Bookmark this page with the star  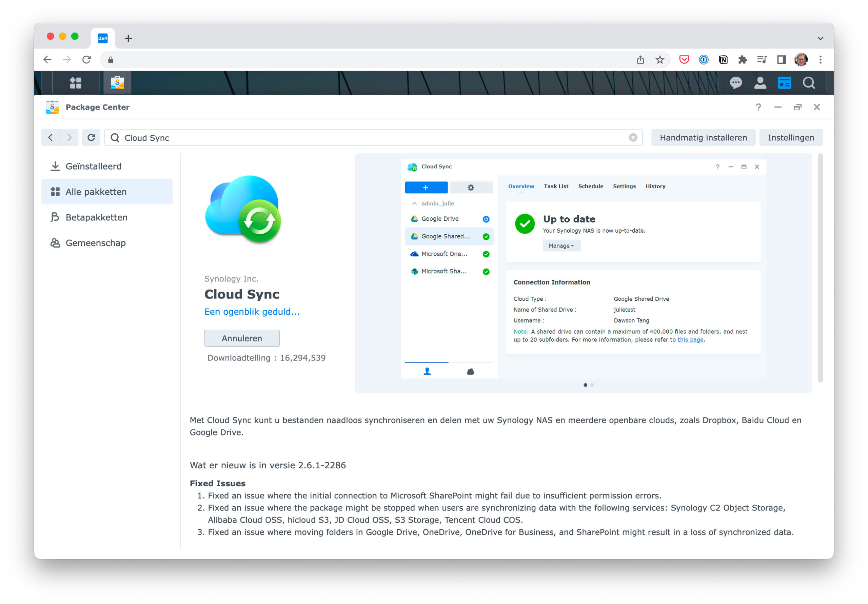click(x=660, y=60)
